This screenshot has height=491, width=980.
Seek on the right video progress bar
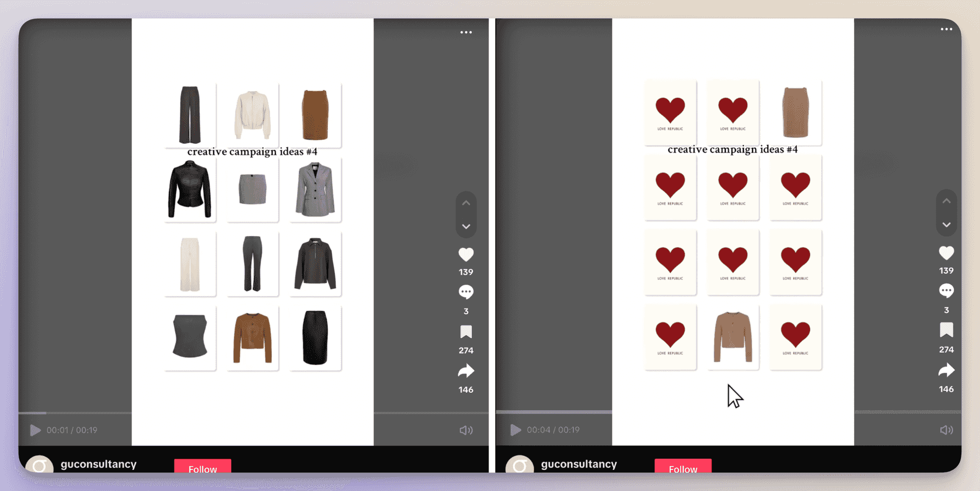pos(728,412)
